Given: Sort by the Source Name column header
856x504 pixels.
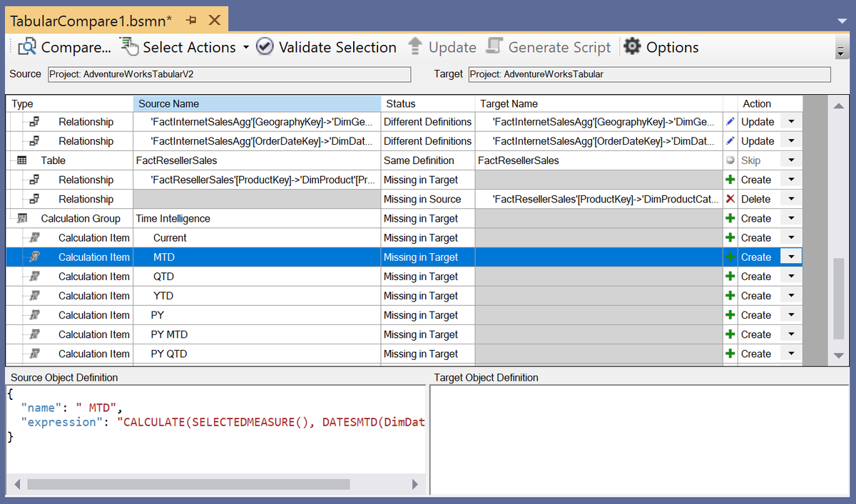Looking at the screenshot, I should (257, 104).
